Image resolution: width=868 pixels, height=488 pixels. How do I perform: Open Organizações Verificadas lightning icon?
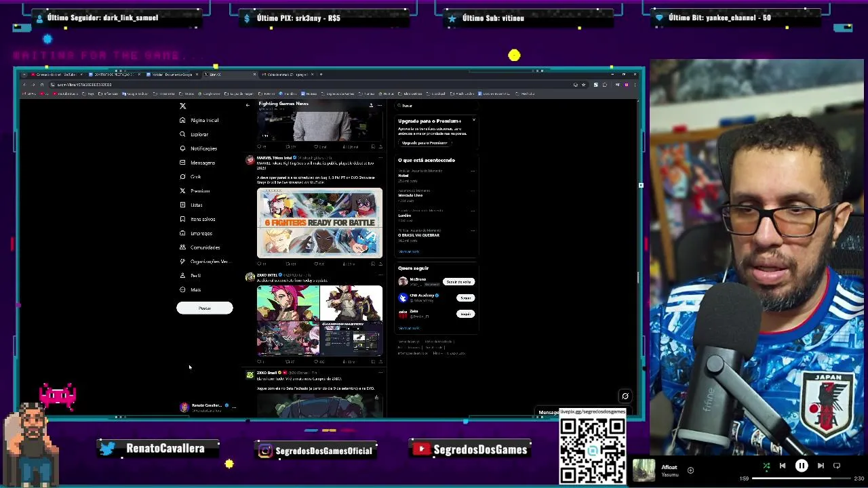(182, 262)
